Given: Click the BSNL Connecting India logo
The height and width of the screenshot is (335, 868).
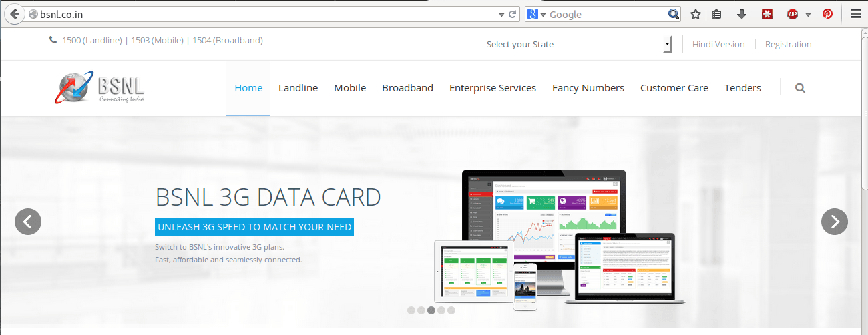Looking at the screenshot, I should 100,88.
